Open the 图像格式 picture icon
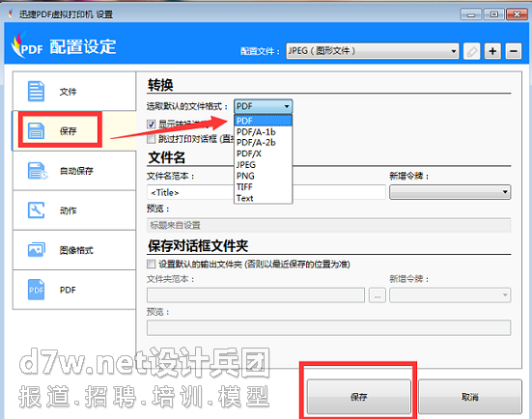The height and width of the screenshot is (419, 532). (x=37, y=250)
